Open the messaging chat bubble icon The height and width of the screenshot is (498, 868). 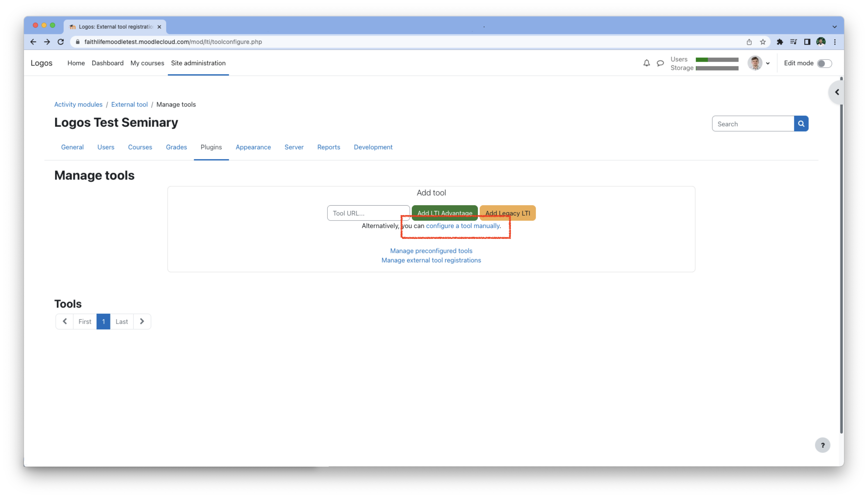[661, 64]
